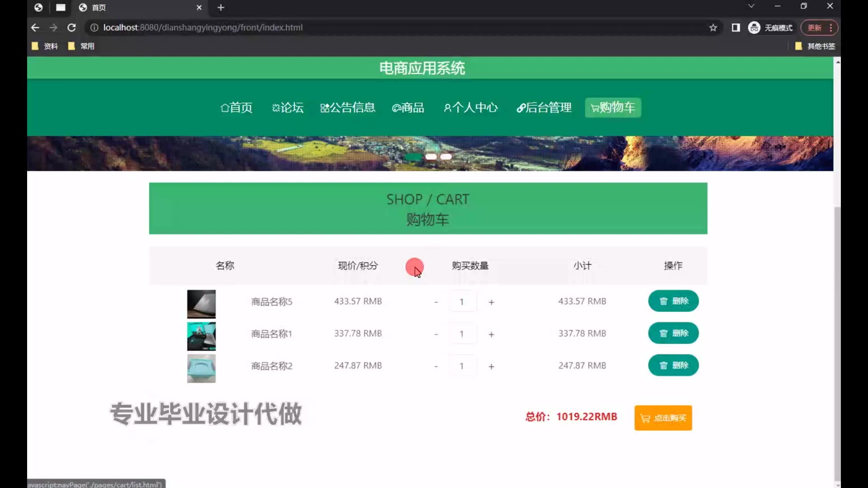Click the orange 点击购买 button
The image size is (868, 488).
(x=663, y=418)
